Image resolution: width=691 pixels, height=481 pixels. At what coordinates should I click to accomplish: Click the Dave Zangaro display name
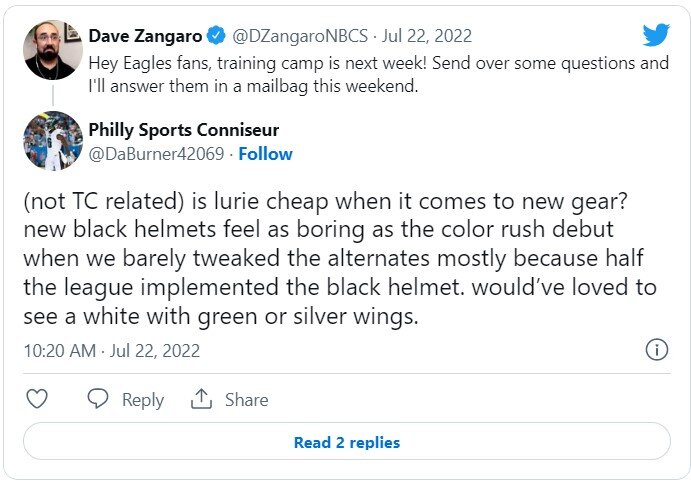(x=144, y=37)
